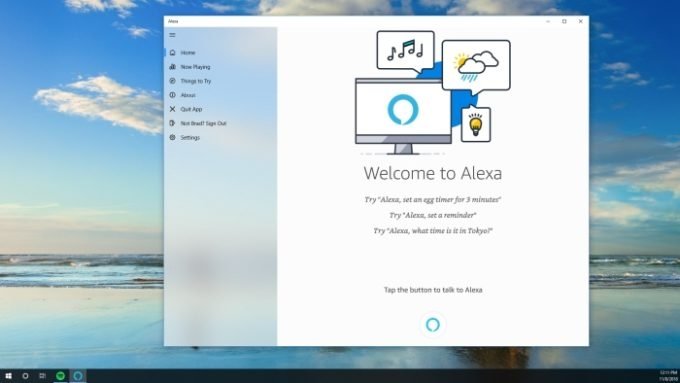Click the Tokyo time suggestion text
This screenshot has height=383, width=680.
(433, 231)
